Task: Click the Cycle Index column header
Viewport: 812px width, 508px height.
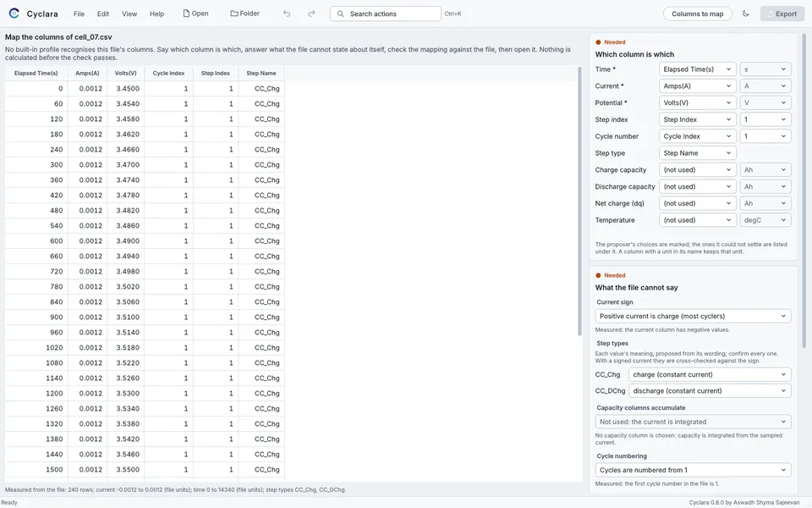Action: (168, 73)
